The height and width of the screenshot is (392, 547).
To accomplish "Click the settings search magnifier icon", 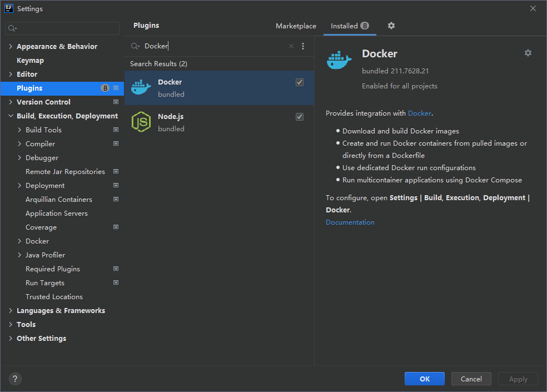I will point(12,28).
